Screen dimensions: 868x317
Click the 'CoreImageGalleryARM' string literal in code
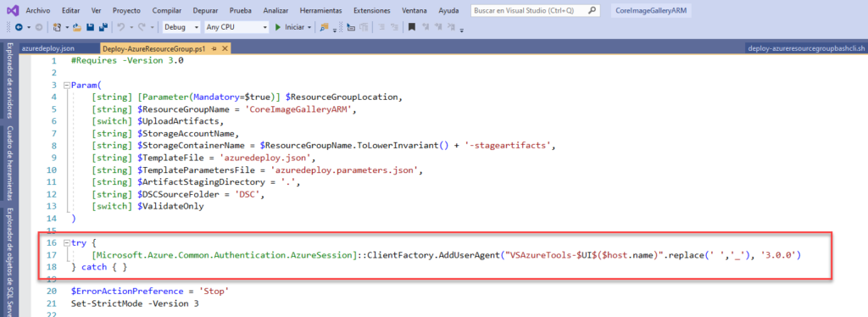click(299, 109)
